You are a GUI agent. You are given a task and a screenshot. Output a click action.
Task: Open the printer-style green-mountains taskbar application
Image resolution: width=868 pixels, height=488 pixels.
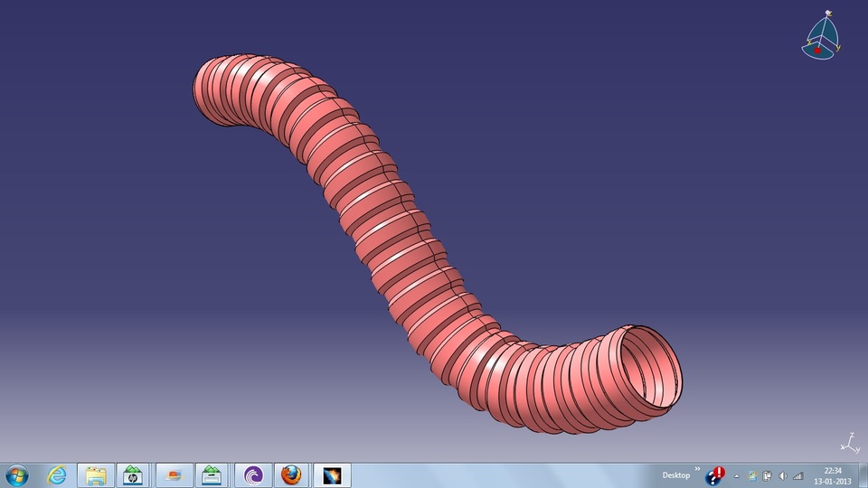tap(212, 475)
